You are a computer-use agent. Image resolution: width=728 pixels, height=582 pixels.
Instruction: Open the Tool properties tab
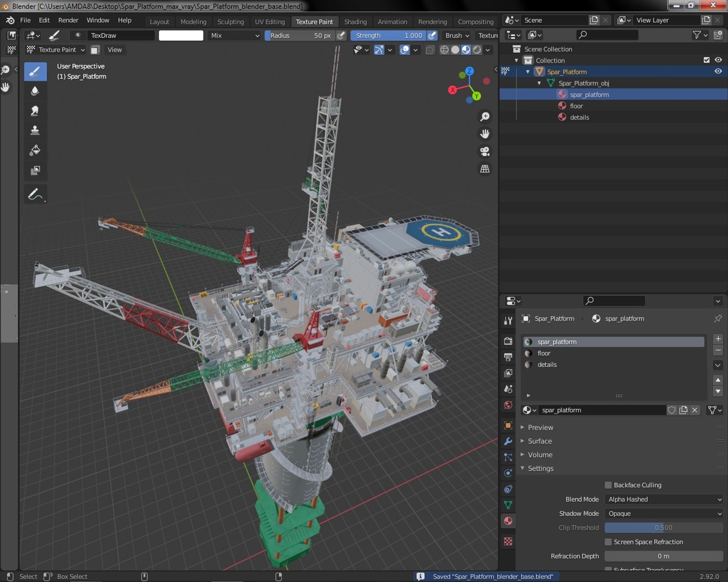tap(508, 321)
